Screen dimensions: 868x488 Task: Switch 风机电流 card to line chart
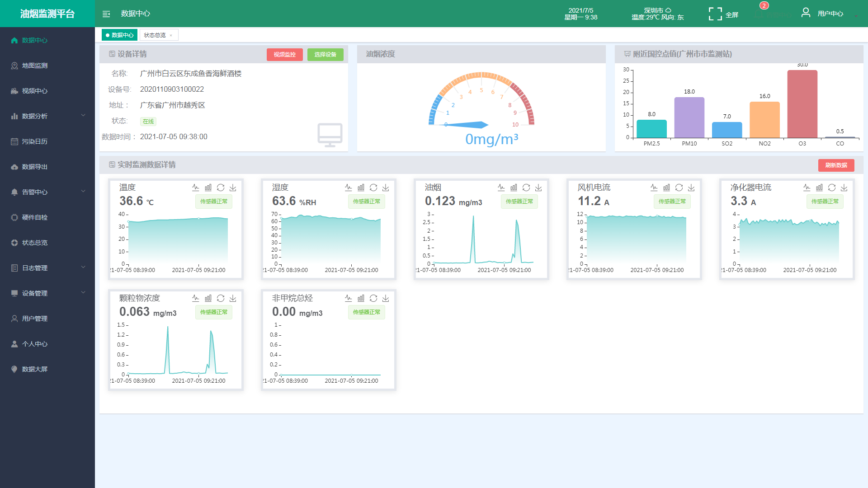(x=654, y=187)
